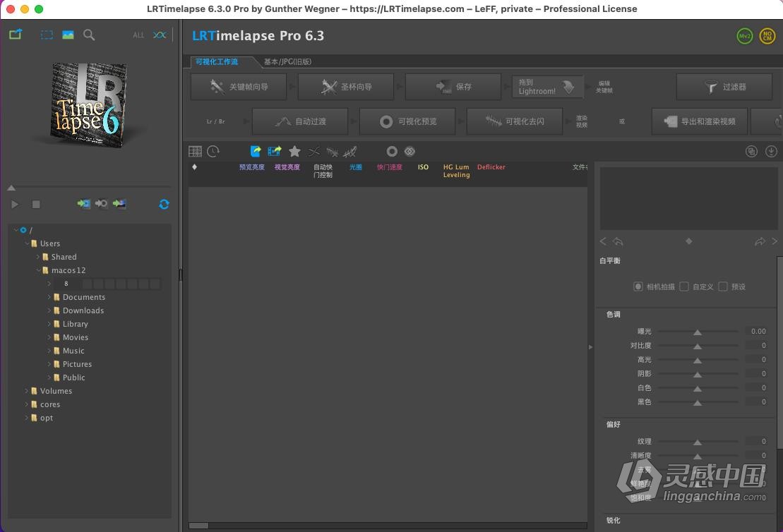Screen dimensions: 783x532
Task: Select the 相机拍摄 white balance radio option
Action: pos(638,286)
